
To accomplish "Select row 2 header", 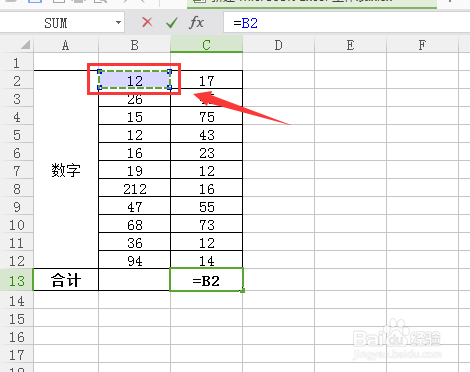I will pyautogui.click(x=17, y=81).
